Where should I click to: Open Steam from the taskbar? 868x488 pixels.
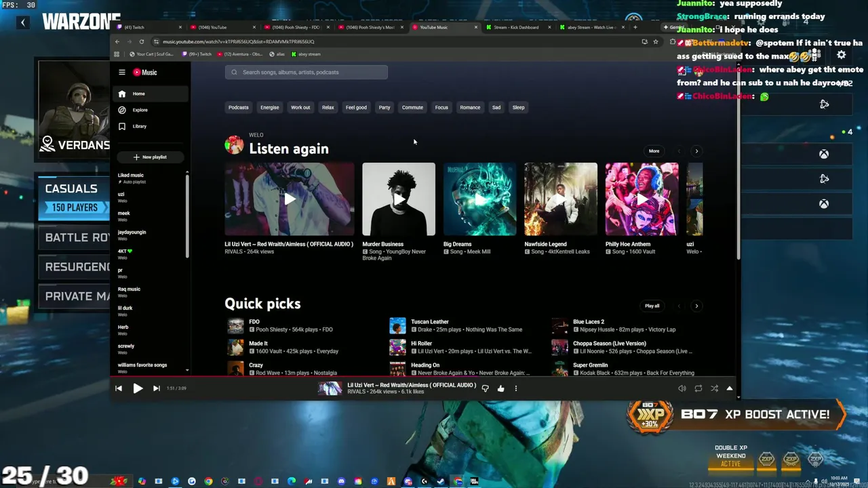click(x=441, y=481)
